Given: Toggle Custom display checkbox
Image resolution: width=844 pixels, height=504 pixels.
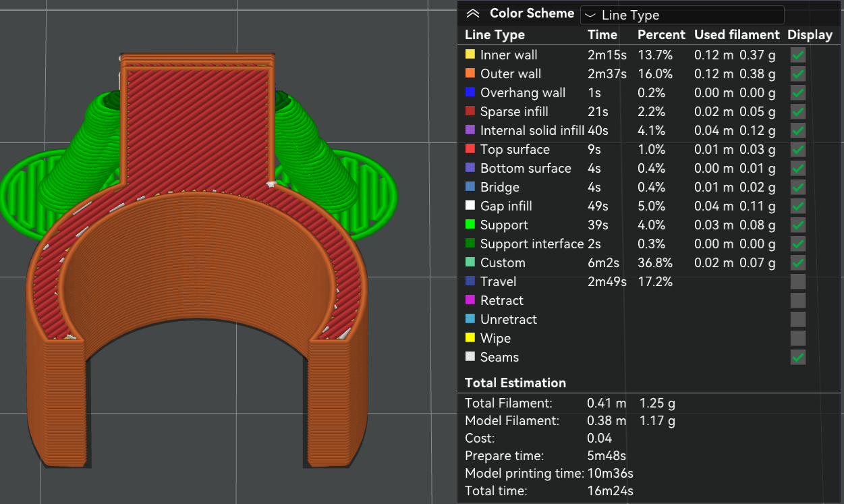Looking at the screenshot, I should (x=798, y=262).
